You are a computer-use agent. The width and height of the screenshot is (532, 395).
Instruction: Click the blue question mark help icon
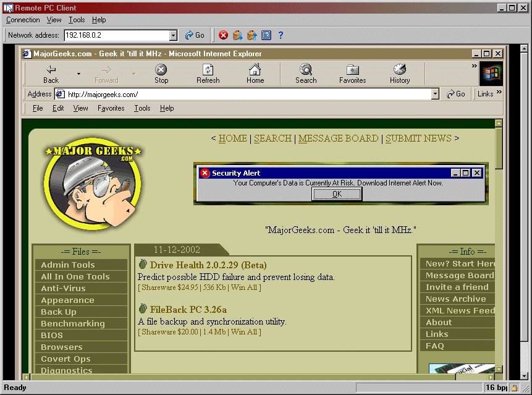[x=281, y=35]
